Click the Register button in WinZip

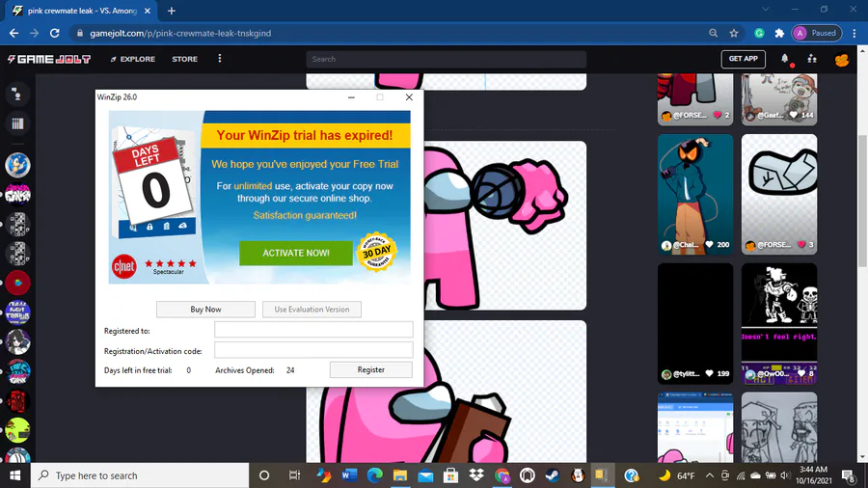click(371, 369)
